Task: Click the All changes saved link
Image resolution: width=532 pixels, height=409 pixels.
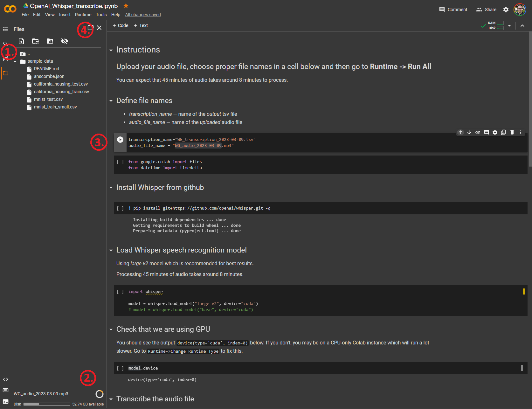Action: point(143,15)
